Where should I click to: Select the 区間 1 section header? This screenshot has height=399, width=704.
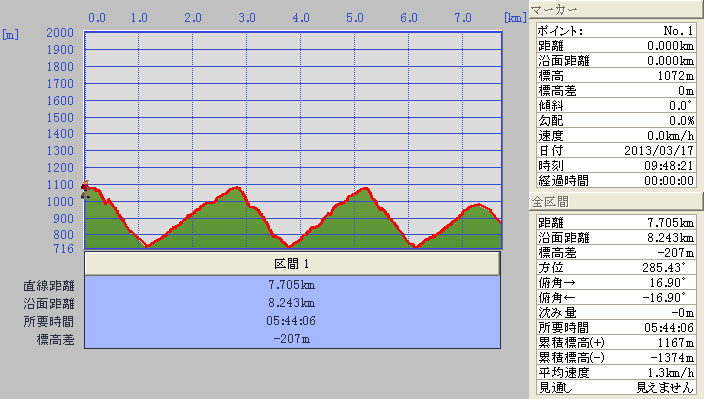click(292, 263)
